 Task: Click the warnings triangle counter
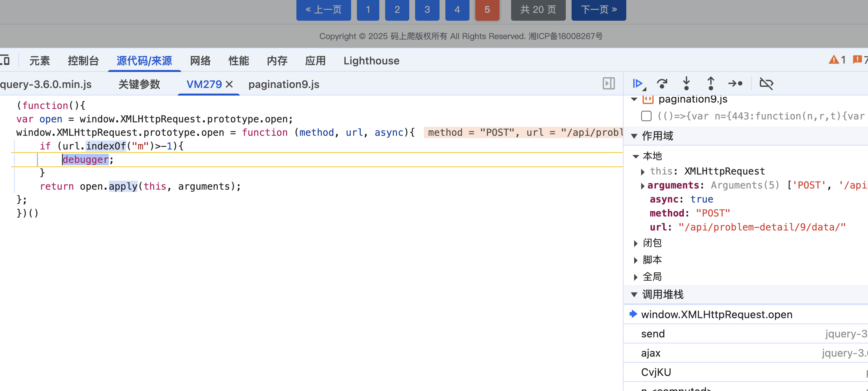point(837,60)
